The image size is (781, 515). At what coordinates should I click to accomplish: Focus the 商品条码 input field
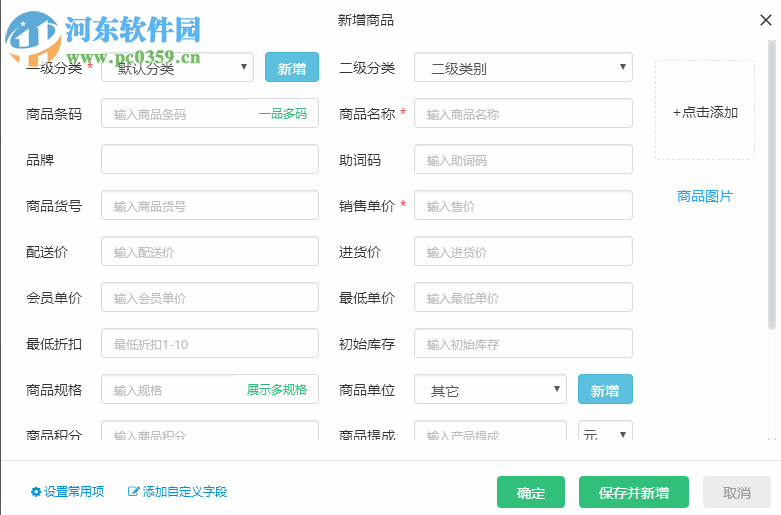(210, 114)
